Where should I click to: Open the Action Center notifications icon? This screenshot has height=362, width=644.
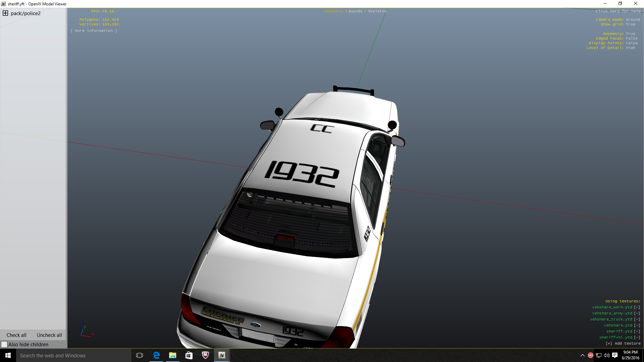(x=615, y=355)
